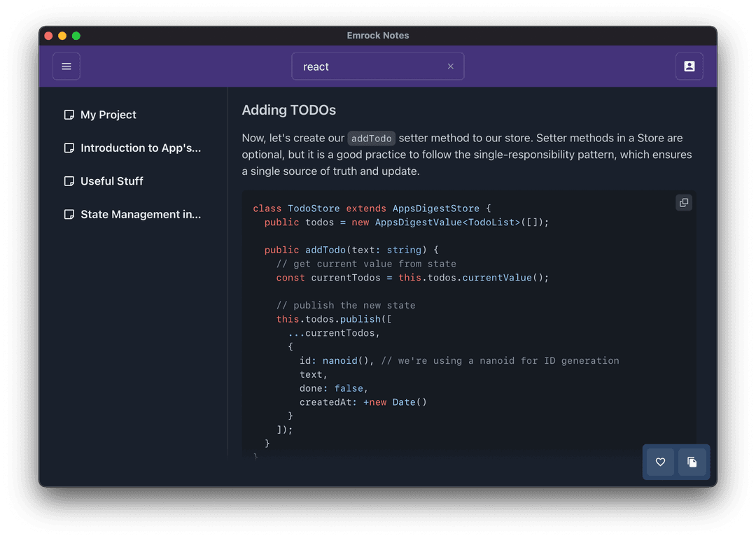The height and width of the screenshot is (538, 756).
Task: Open the hamburger menu in the header
Action: tap(66, 66)
